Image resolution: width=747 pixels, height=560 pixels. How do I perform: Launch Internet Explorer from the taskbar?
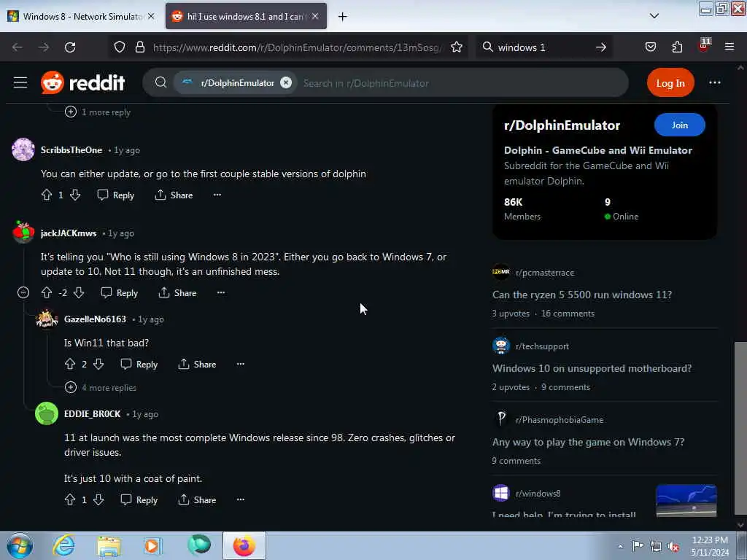click(x=64, y=545)
